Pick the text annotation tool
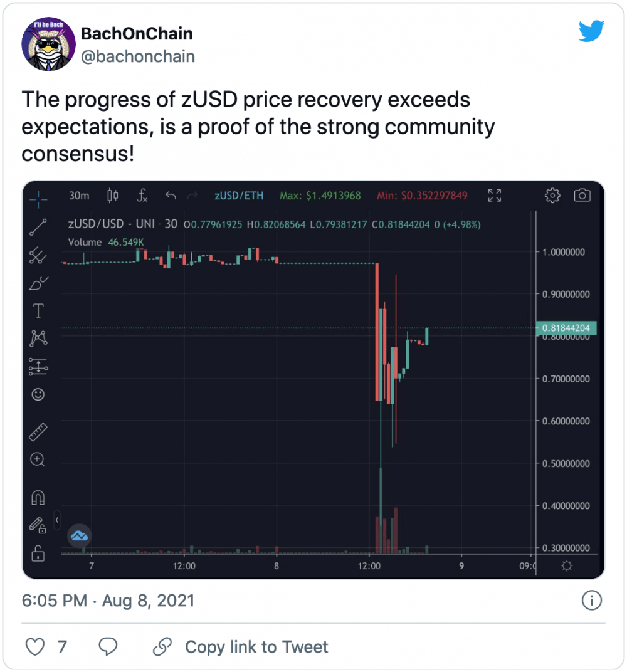The width and height of the screenshot is (627, 672). pyautogui.click(x=38, y=311)
